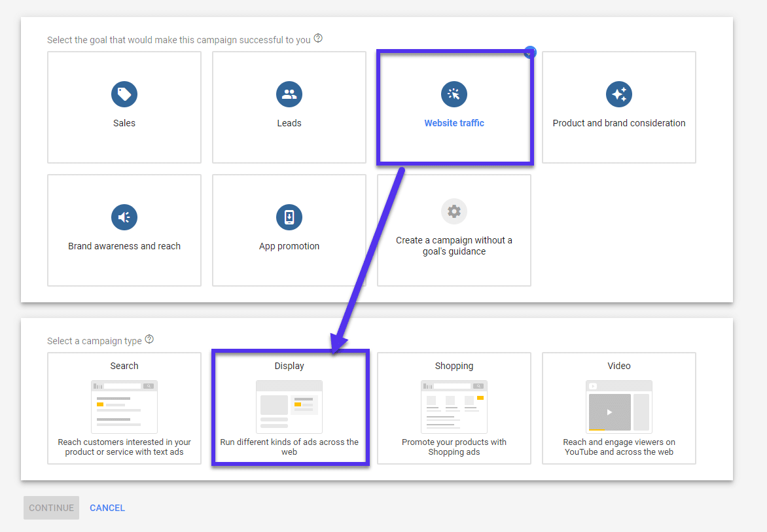This screenshot has height=532, width=767.
Task: Click the Search browser window thumbnail
Action: tap(124, 406)
